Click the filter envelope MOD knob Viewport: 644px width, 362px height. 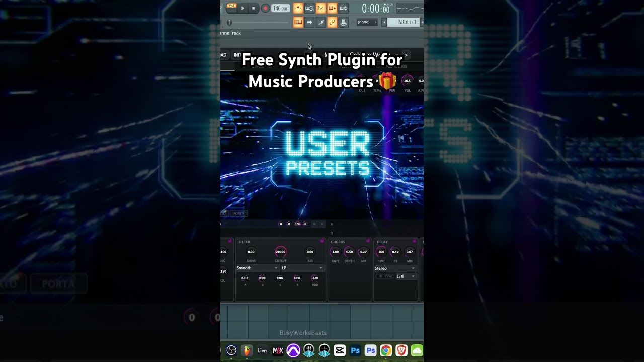point(315,278)
